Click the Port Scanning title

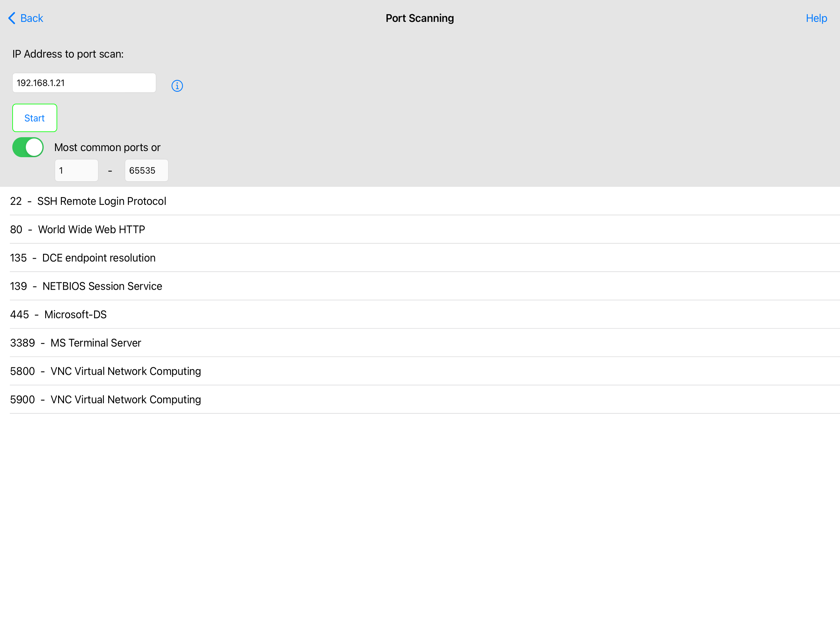pos(420,18)
